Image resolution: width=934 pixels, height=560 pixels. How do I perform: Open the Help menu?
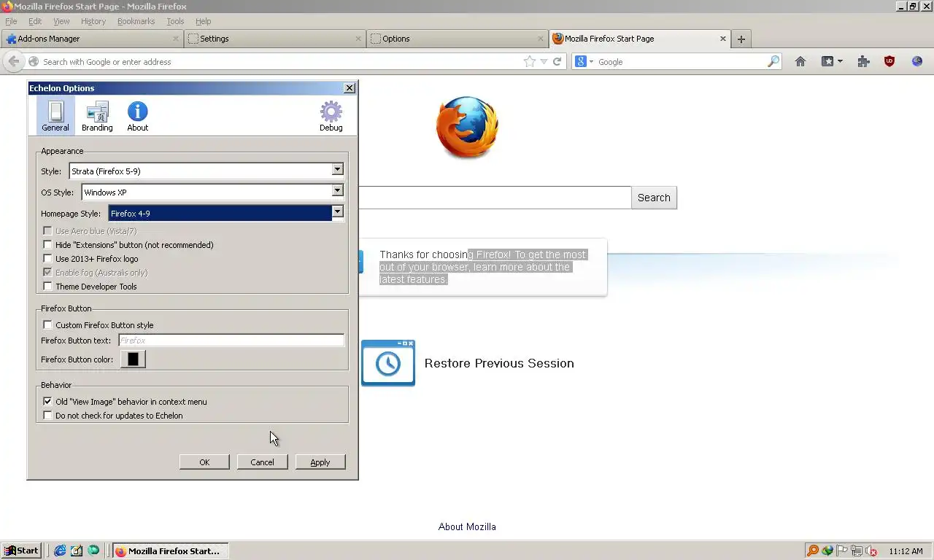coord(204,21)
